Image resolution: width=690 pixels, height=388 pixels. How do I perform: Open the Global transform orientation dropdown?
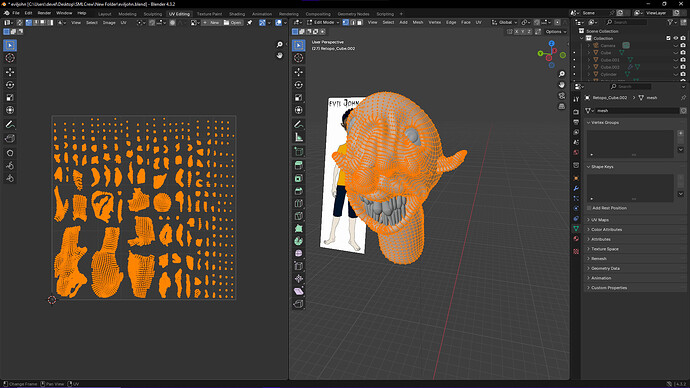pyautogui.click(x=504, y=22)
